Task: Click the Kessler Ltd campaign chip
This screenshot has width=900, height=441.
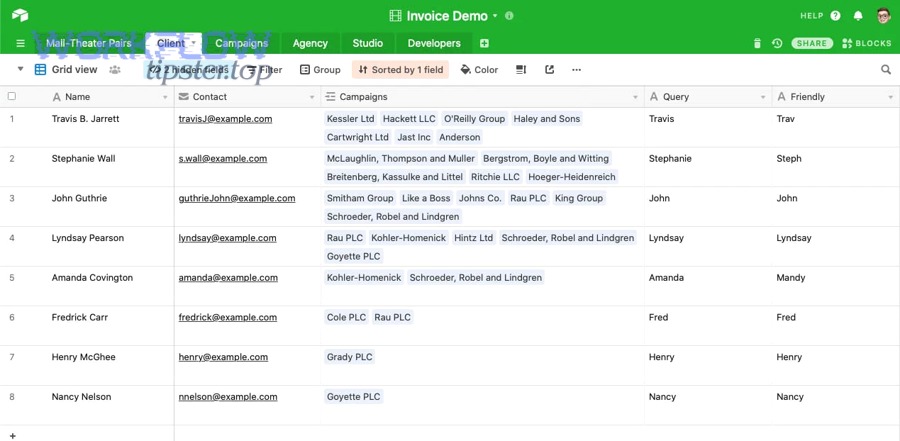Action: (x=350, y=119)
